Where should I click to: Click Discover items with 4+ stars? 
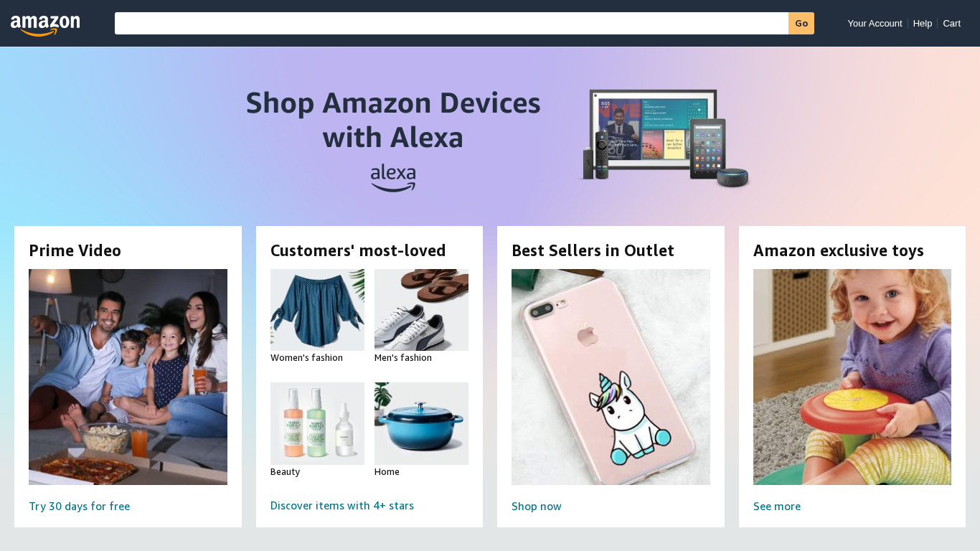[342, 506]
